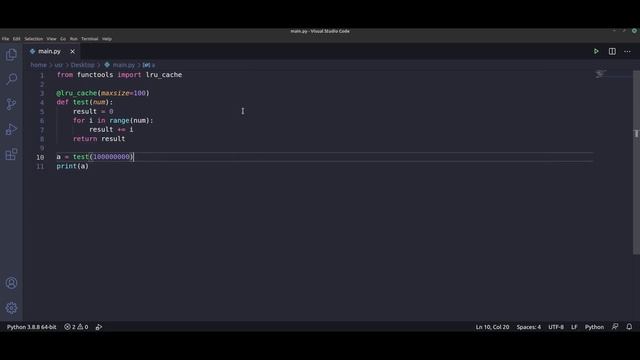Open the Selection menu

click(33, 39)
